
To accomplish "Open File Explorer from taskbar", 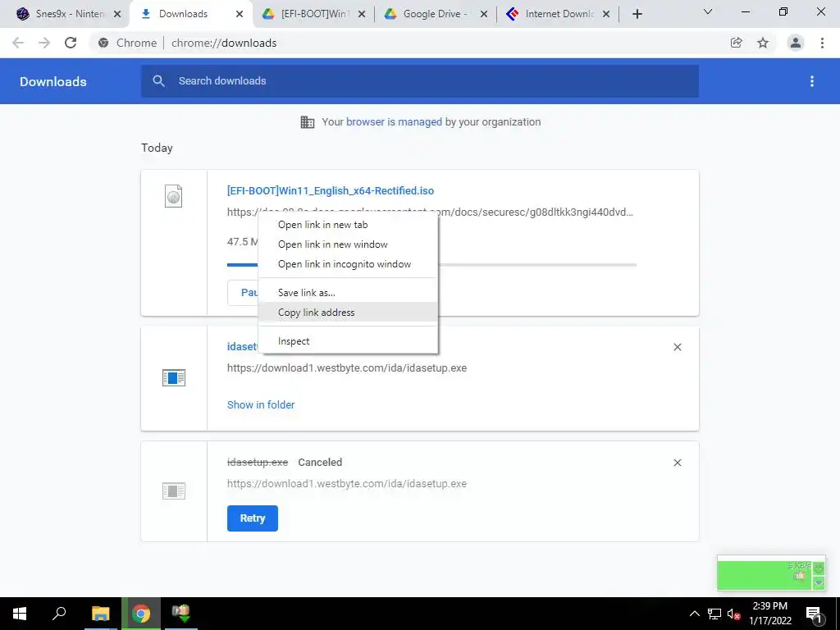I will click(x=100, y=614).
